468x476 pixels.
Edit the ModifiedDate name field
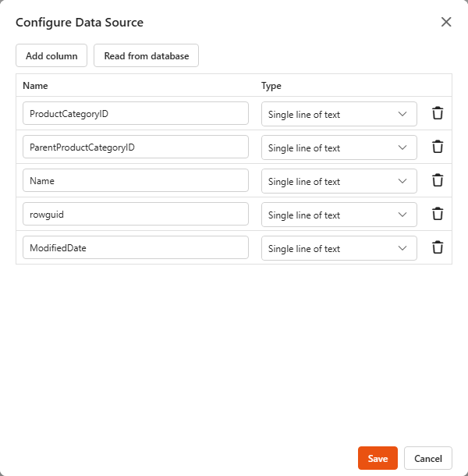(x=136, y=247)
